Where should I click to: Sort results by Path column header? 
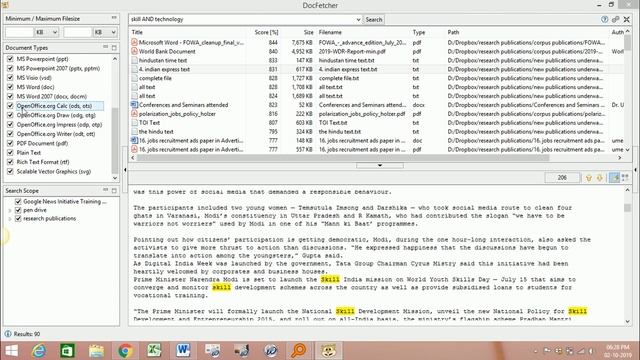point(527,32)
